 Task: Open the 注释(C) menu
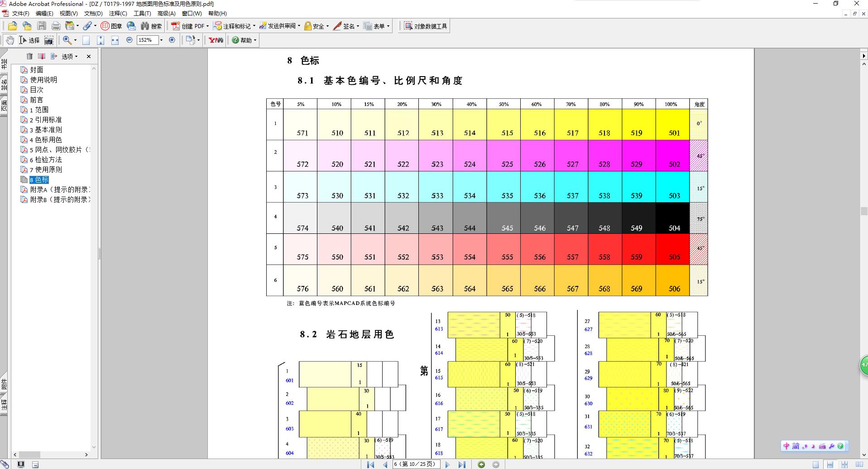118,14
